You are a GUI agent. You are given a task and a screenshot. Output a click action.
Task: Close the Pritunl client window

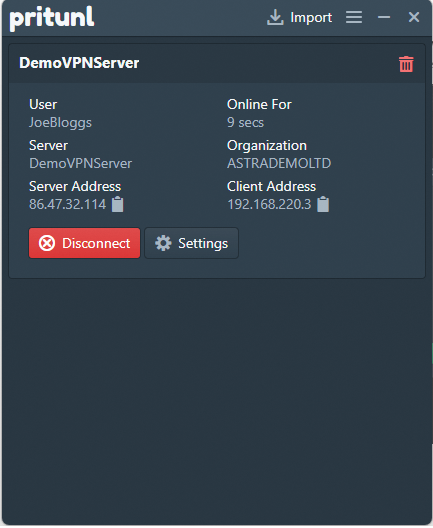click(x=414, y=17)
